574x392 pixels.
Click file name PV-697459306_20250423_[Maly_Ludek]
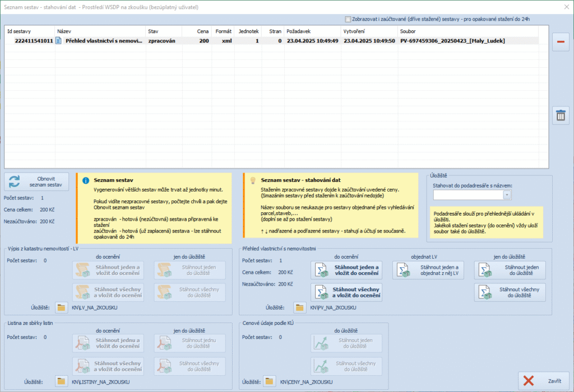click(452, 41)
